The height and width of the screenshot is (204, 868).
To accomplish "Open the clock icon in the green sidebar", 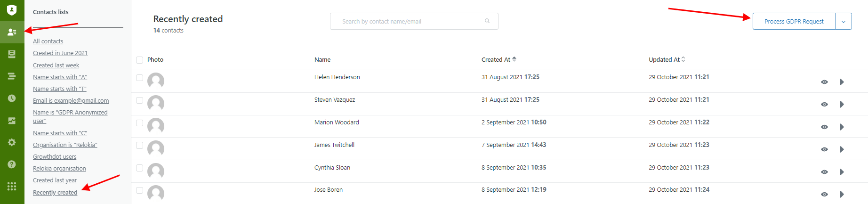I will (12, 98).
